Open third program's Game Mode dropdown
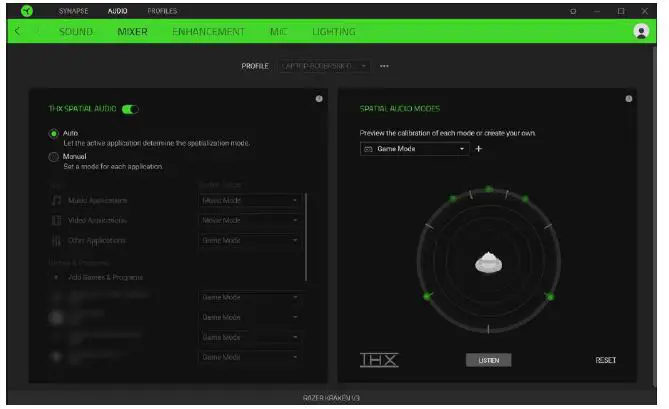This screenshot has height=409, width=669. (x=250, y=337)
